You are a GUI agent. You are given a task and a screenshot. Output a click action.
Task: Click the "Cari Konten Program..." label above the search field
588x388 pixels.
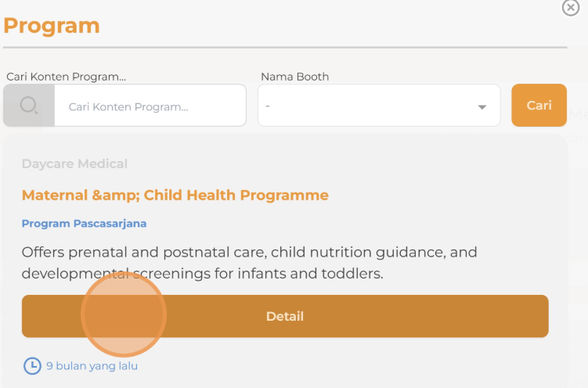coord(66,77)
